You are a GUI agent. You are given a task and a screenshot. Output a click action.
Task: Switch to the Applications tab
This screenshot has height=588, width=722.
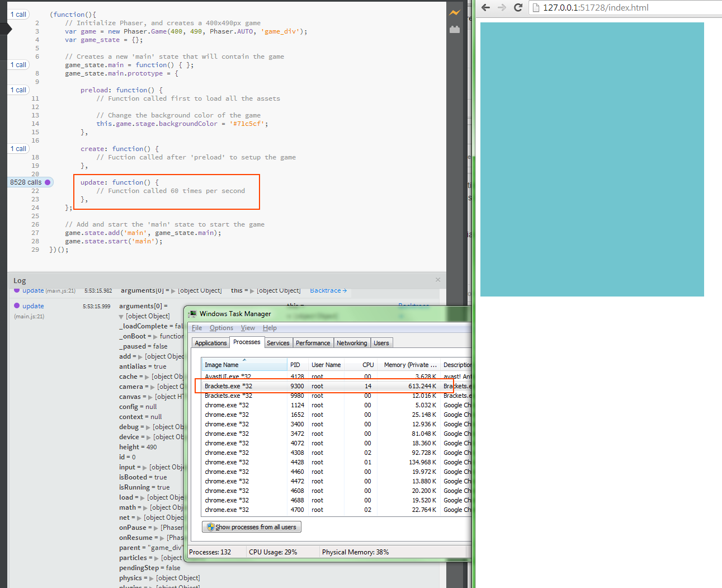point(211,343)
